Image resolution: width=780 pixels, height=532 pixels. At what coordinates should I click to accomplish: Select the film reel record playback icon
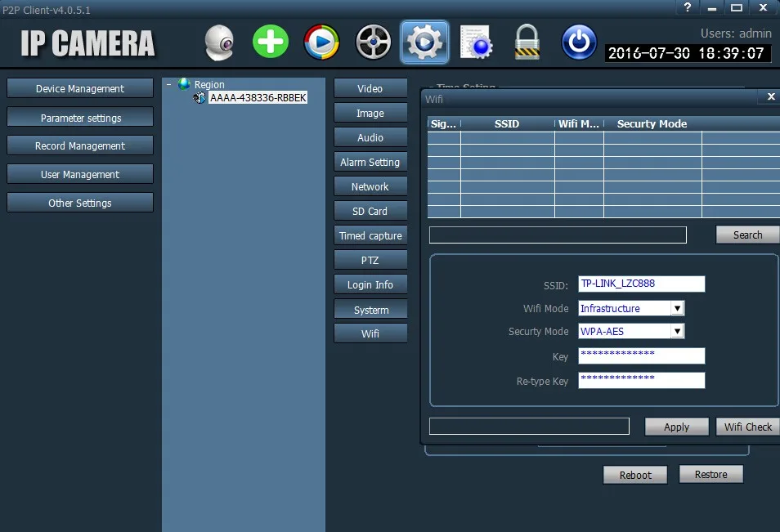tap(373, 42)
